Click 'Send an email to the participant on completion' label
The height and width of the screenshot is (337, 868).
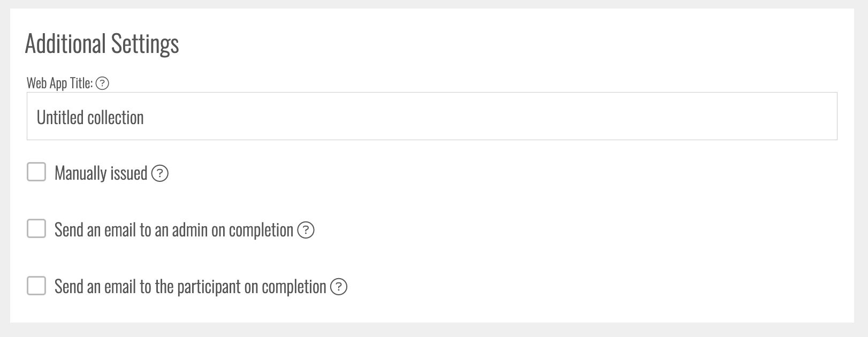[190, 287]
